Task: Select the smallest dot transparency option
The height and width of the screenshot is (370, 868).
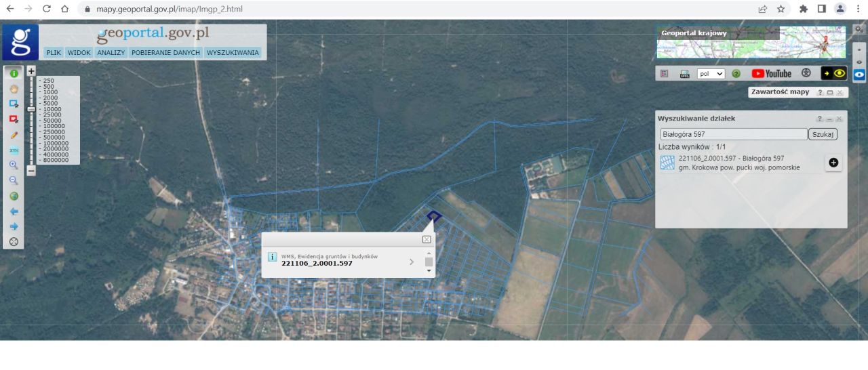Action: point(859,50)
